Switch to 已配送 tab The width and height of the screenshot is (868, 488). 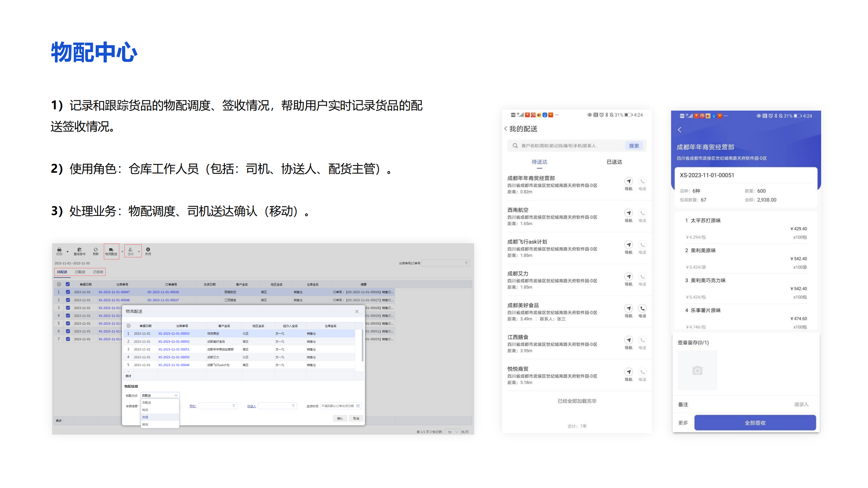coord(80,272)
